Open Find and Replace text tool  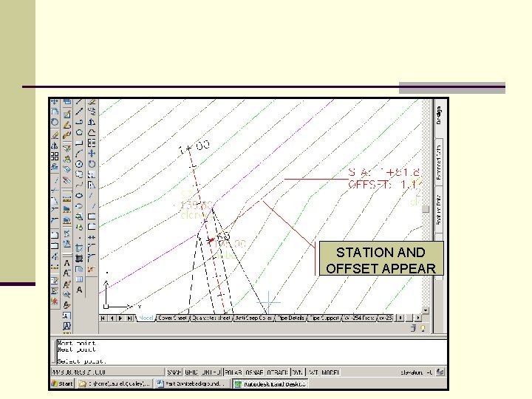click(x=66, y=295)
